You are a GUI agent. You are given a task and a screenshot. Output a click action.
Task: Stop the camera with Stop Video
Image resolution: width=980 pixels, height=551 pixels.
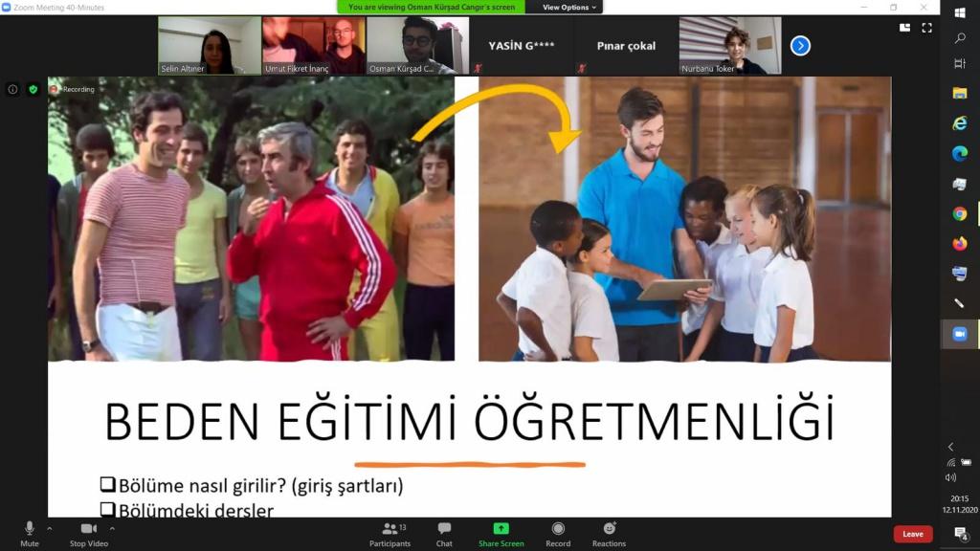(89, 534)
